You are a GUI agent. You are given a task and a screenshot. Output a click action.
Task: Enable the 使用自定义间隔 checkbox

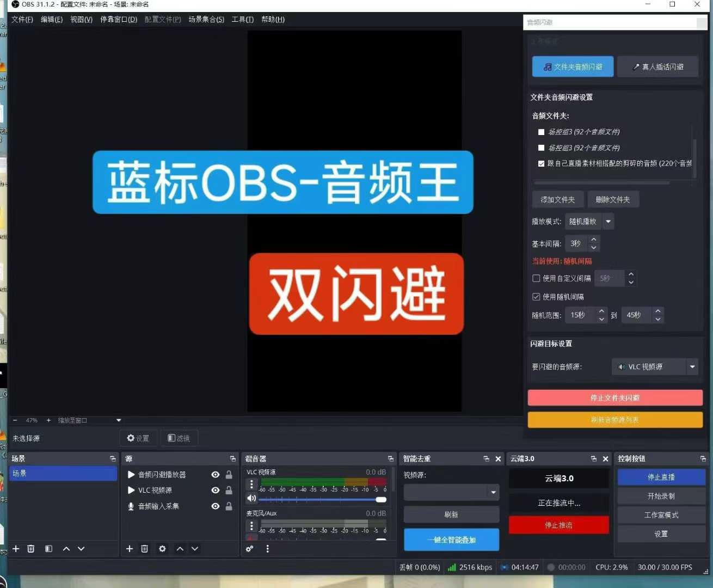(x=536, y=278)
